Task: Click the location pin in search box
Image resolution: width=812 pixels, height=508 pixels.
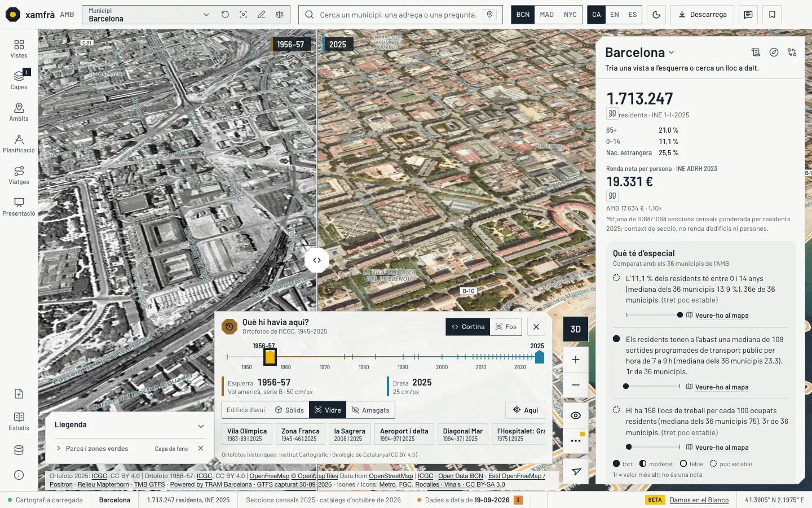Action: point(490,15)
